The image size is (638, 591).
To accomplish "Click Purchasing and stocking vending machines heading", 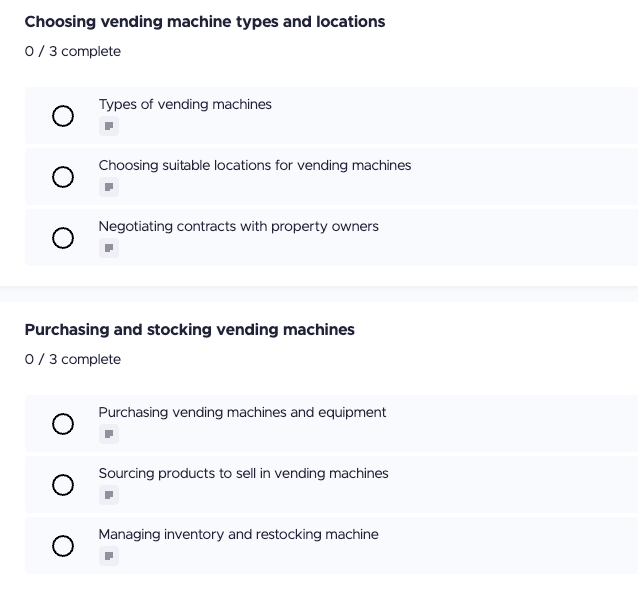I will pos(189,329).
